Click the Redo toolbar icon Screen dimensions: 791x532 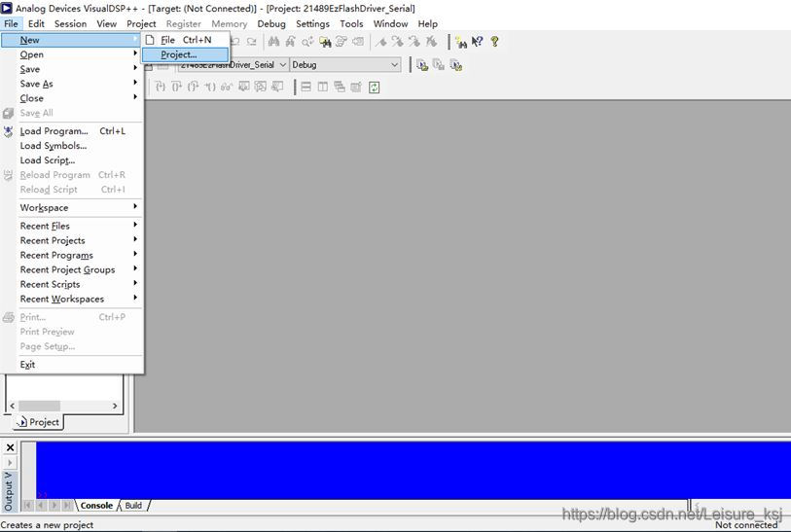[251, 42]
